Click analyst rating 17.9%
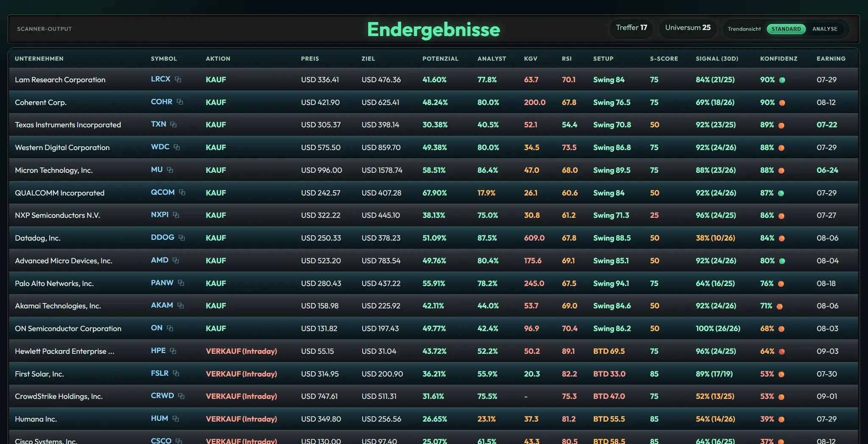The height and width of the screenshot is (444, 868). (x=486, y=193)
